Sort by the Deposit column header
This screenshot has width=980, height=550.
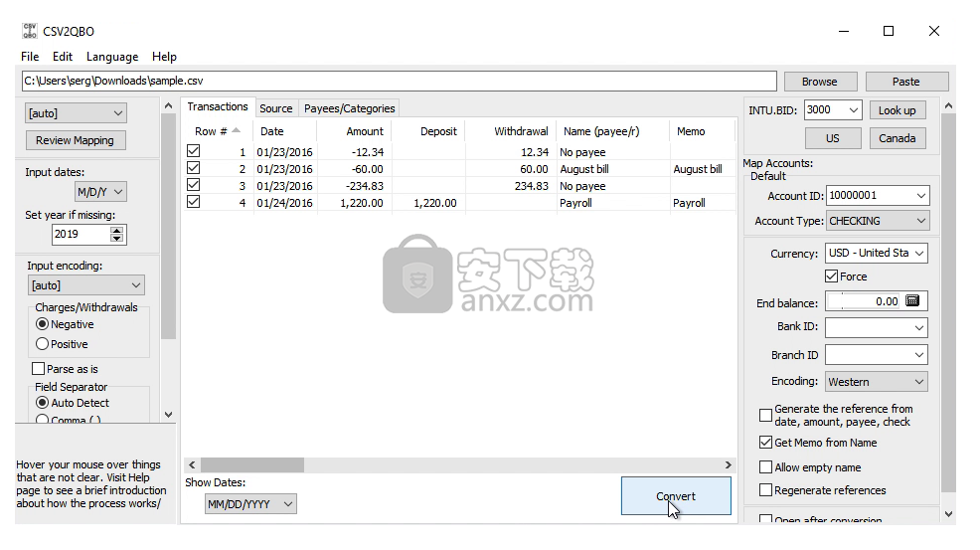click(429, 131)
